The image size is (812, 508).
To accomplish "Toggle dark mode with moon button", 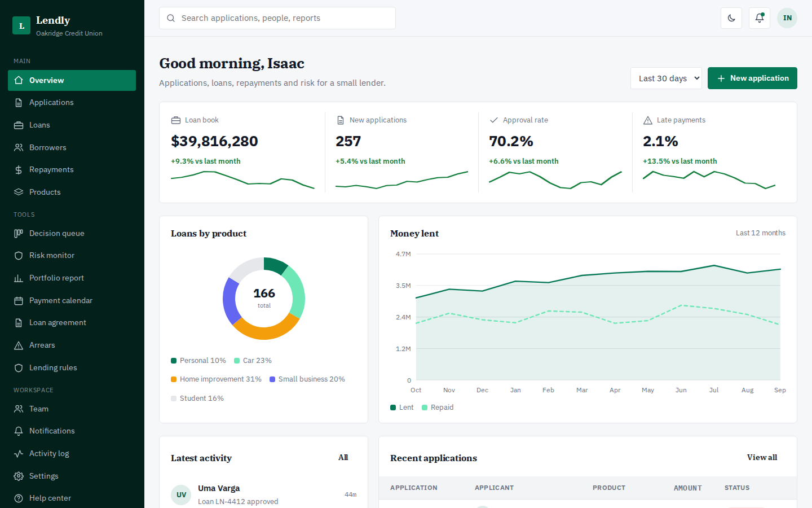I will 731,18.
